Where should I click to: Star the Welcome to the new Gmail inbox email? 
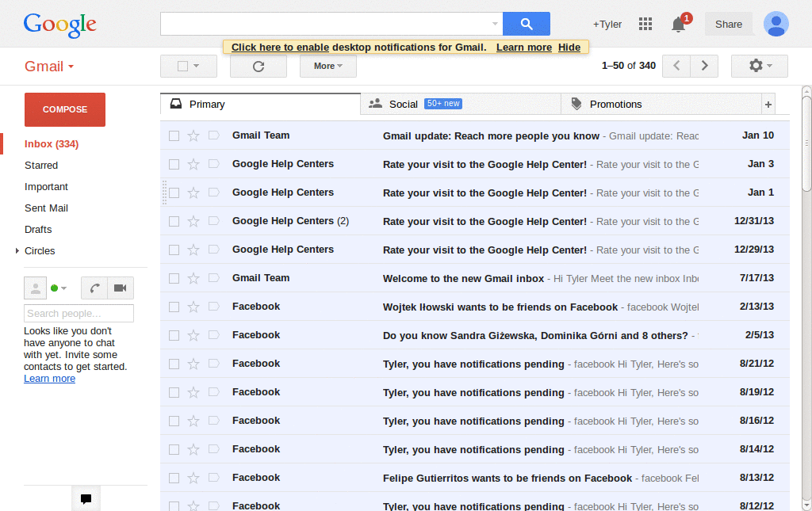pos(193,278)
